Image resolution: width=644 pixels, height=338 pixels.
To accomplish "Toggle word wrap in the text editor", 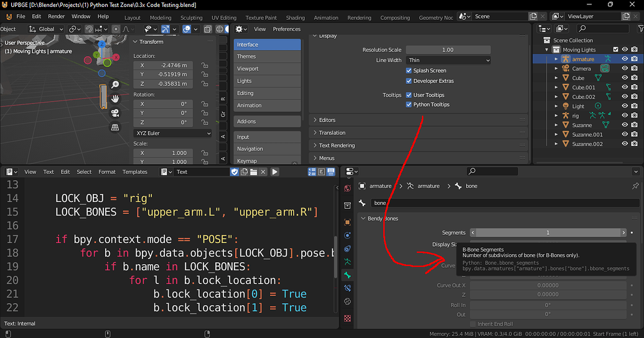I will click(321, 172).
